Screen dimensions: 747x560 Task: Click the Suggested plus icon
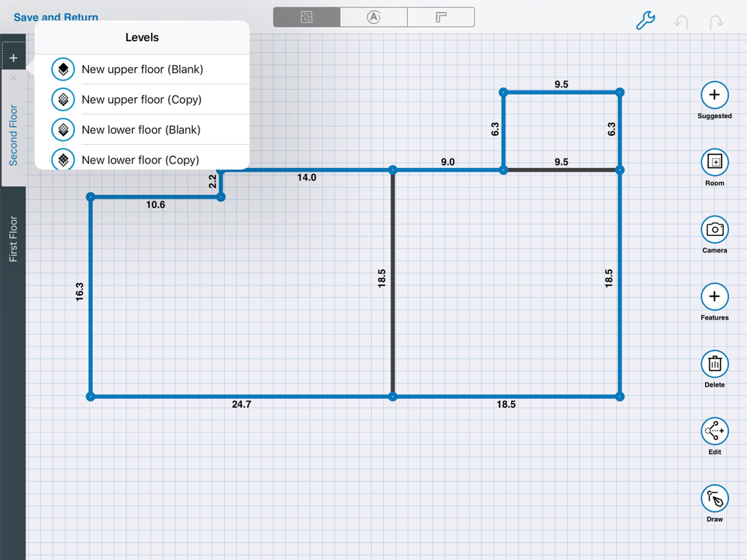(714, 95)
